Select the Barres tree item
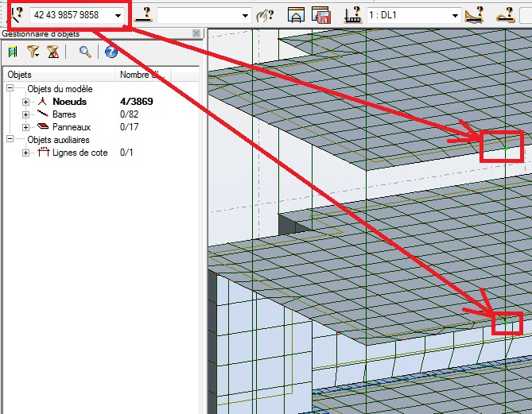 (64, 114)
